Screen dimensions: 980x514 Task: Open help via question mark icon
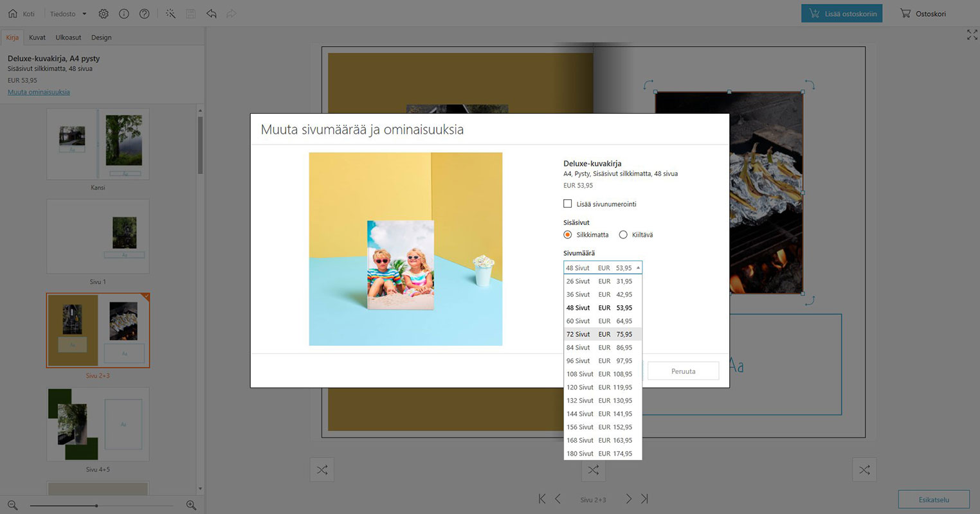click(x=145, y=13)
